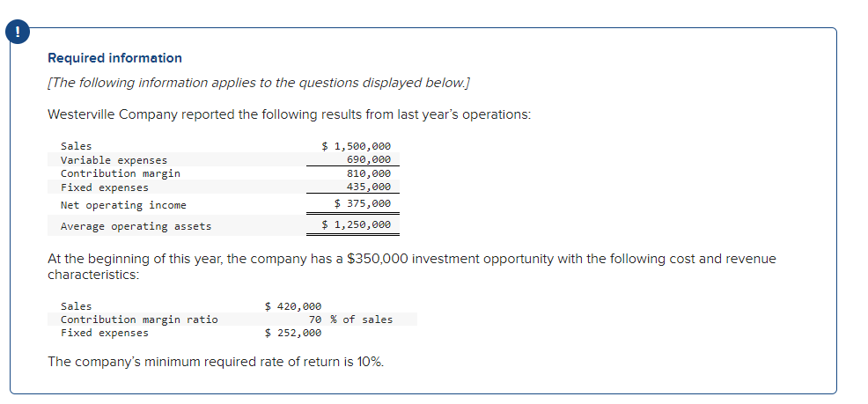The image size is (868, 404).
Task: Click the exclamation alert icon
Action: (x=17, y=33)
